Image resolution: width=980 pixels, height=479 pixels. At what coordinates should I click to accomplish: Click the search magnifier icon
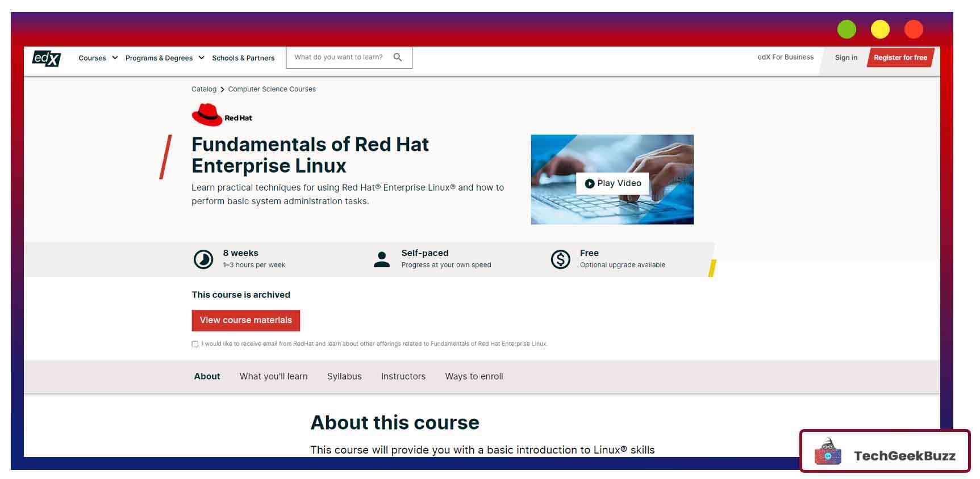(398, 57)
